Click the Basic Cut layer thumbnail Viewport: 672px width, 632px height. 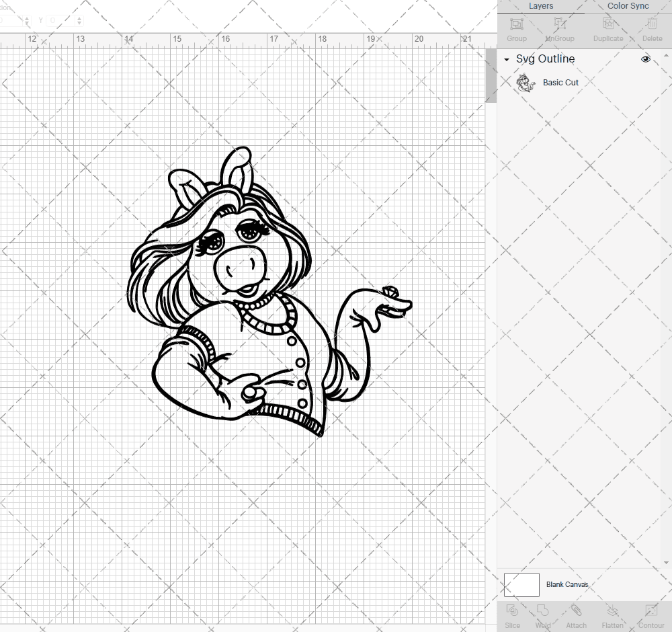click(x=526, y=82)
